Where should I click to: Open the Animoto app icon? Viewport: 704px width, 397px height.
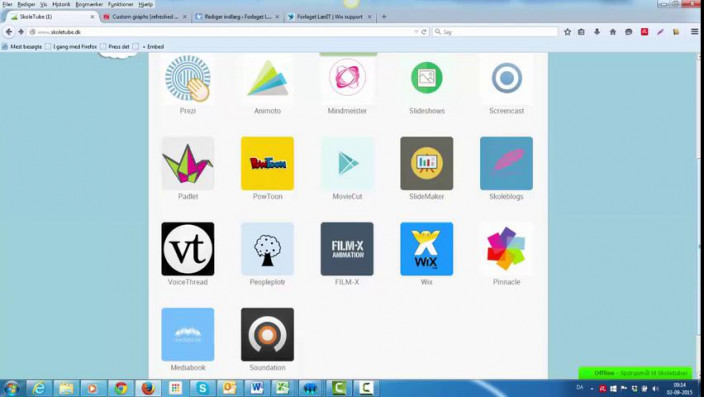point(268,78)
